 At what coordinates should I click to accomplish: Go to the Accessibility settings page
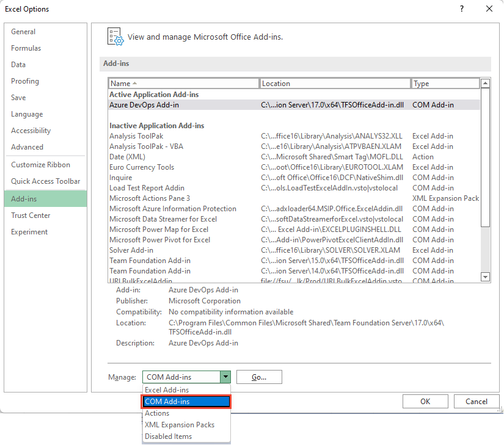(x=31, y=130)
